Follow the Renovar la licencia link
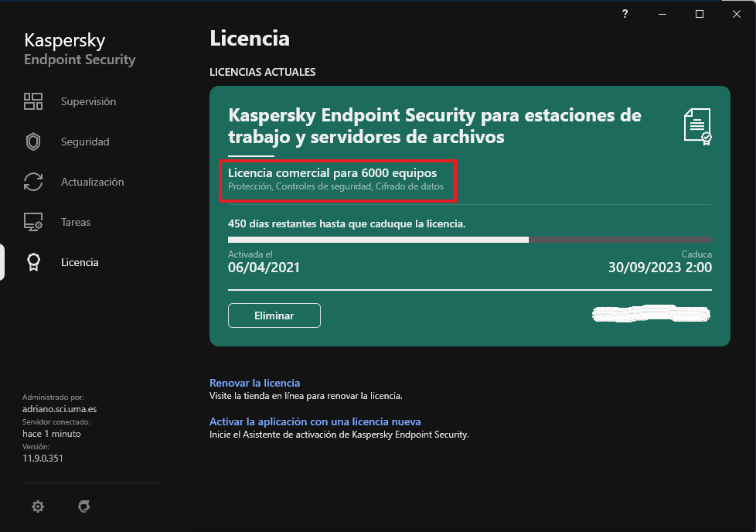 [254, 383]
